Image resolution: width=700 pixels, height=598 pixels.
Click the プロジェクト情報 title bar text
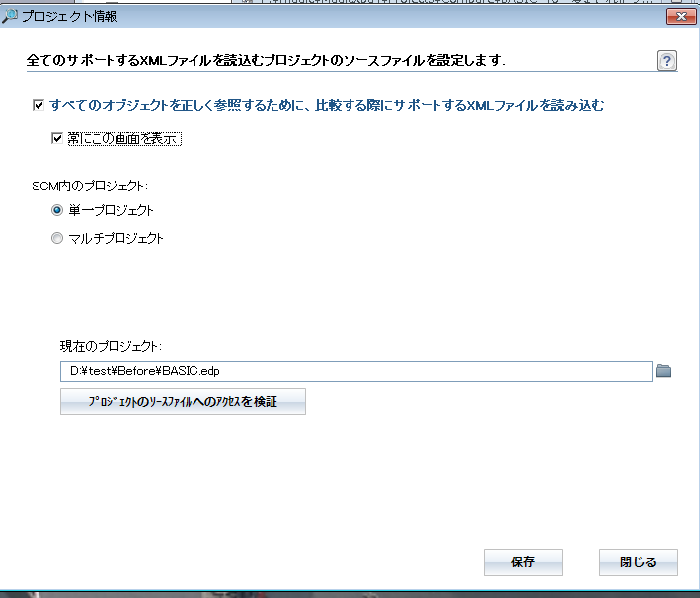(69, 17)
